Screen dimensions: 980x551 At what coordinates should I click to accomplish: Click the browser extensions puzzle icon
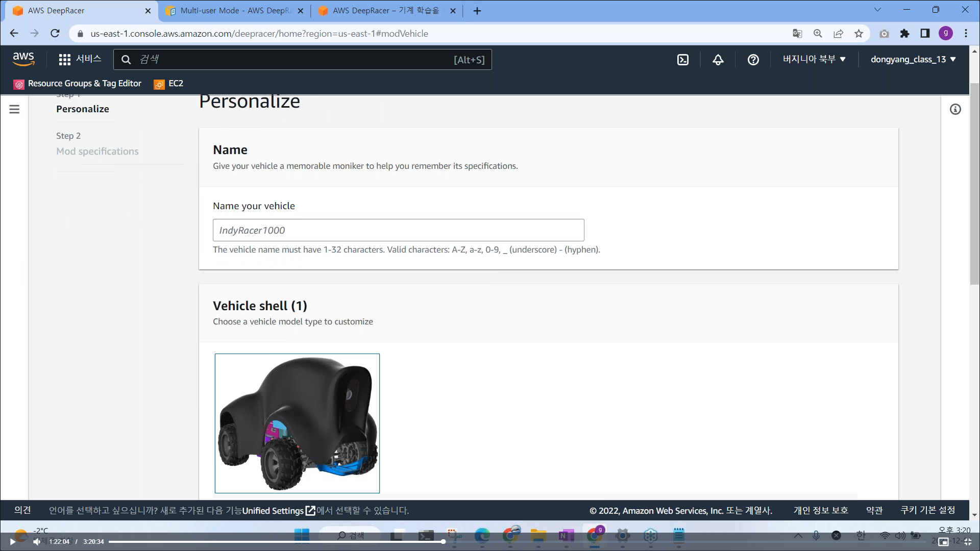coord(904,34)
